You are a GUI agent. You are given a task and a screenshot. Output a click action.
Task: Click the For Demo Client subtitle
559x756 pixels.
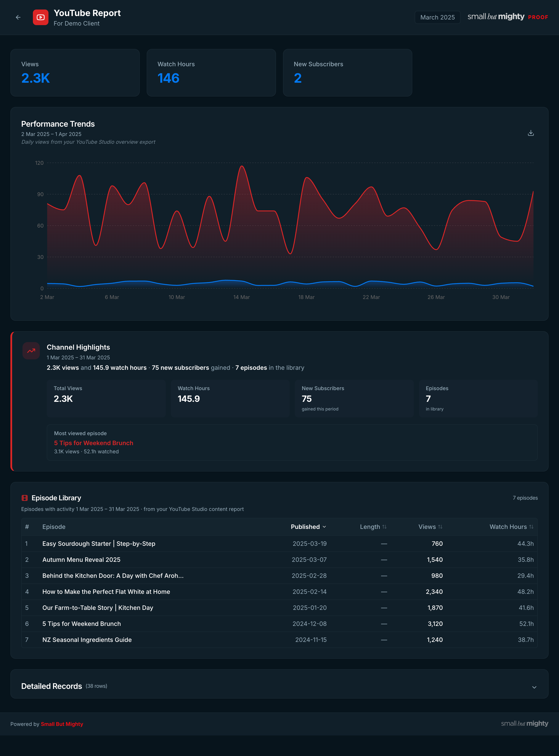tap(77, 23)
